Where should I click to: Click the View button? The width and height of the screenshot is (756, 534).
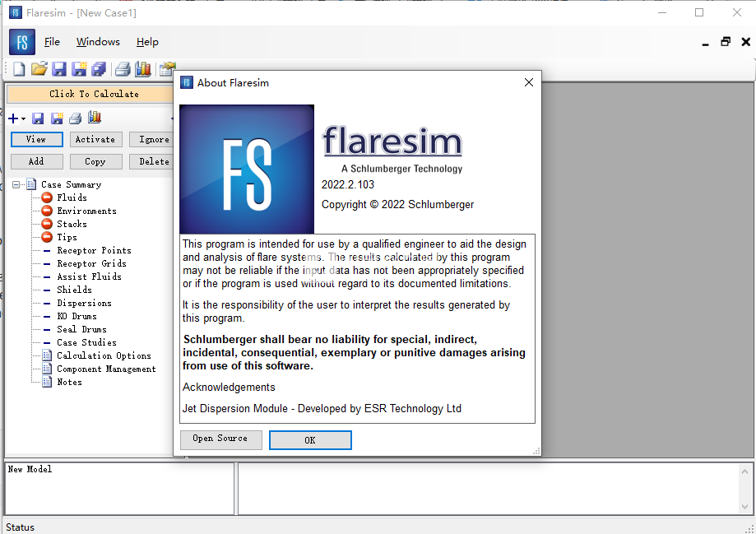pos(37,139)
